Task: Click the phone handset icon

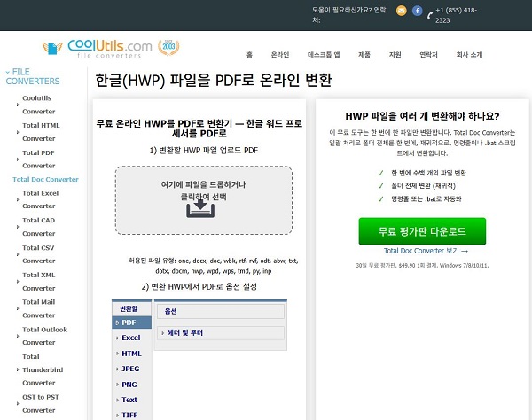Action: pos(430,15)
